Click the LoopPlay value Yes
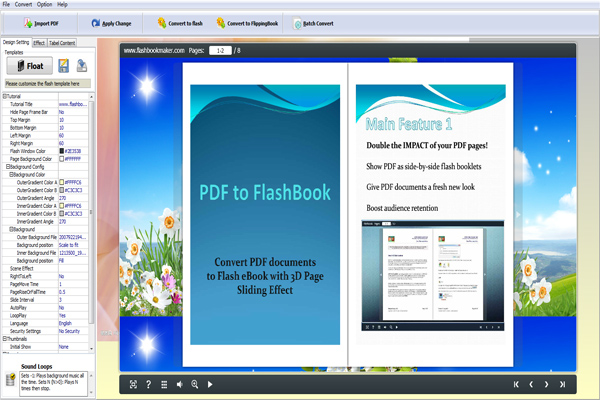 73,316
